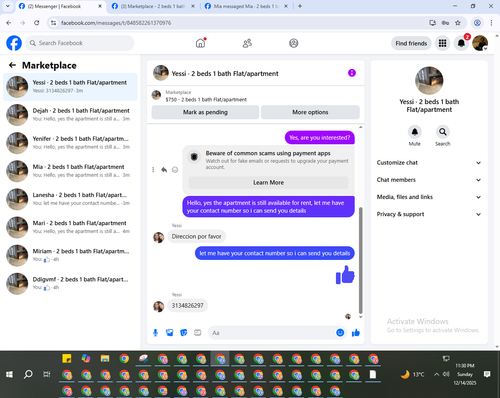Click the Direccion por favor message
Image resolution: width=500 pixels, height=398 pixels.
pos(196,236)
